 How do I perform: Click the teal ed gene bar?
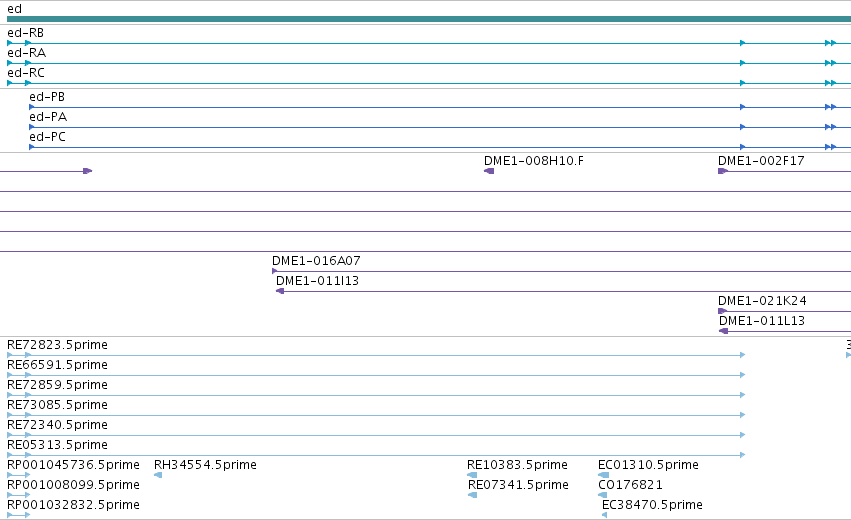pyautogui.click(x=429, y=19)
